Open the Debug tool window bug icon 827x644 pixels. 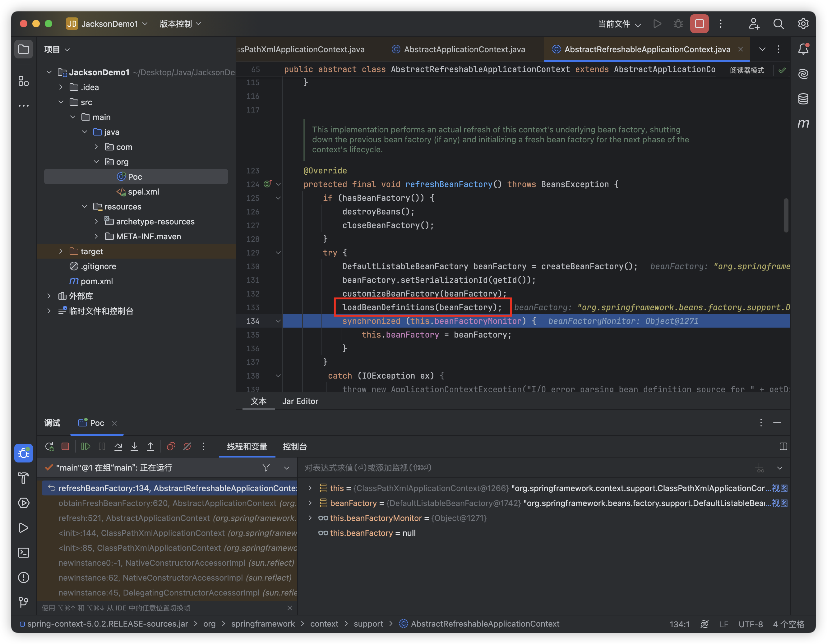(x=24, y=453)
